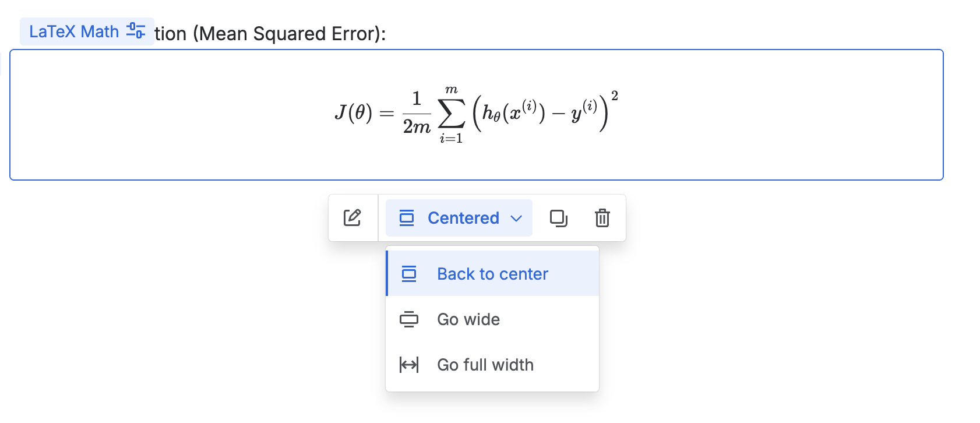Click the alignment icon beside Centered
Image resolution: width=980 pixels, height=423 pixels.
click(407, 218)
